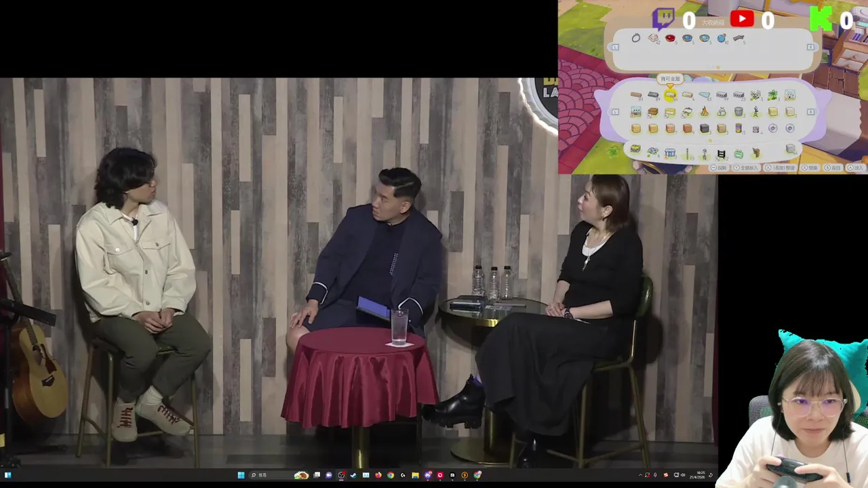Click the green Kick logo in overlay
Screen dimensions: 868x488
(x=821, y=19)
